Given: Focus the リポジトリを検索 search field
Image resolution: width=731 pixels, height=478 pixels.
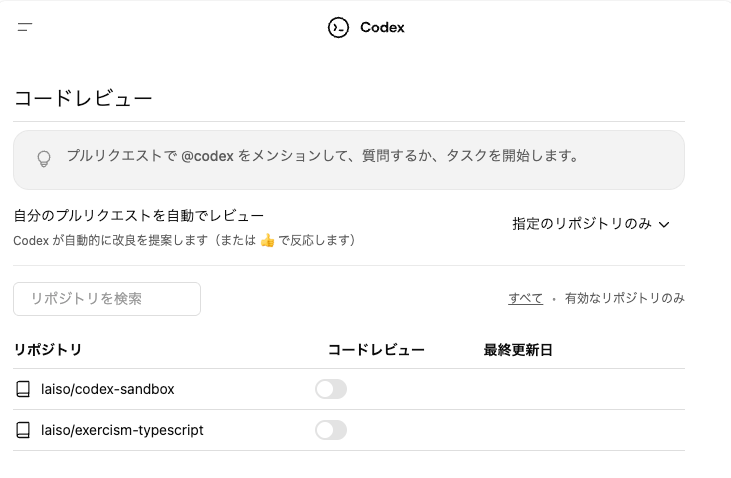Looking at the screenshot, I should point(107,299).
